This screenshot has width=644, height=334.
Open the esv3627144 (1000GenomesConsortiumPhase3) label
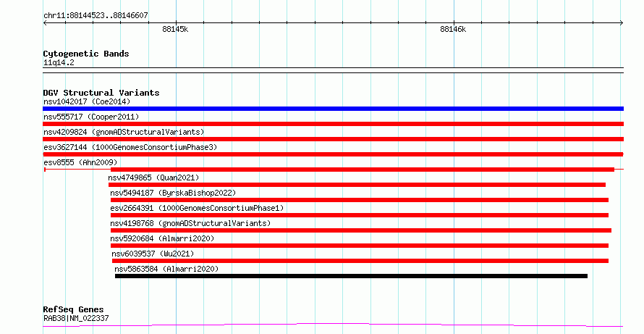(130, 147)
